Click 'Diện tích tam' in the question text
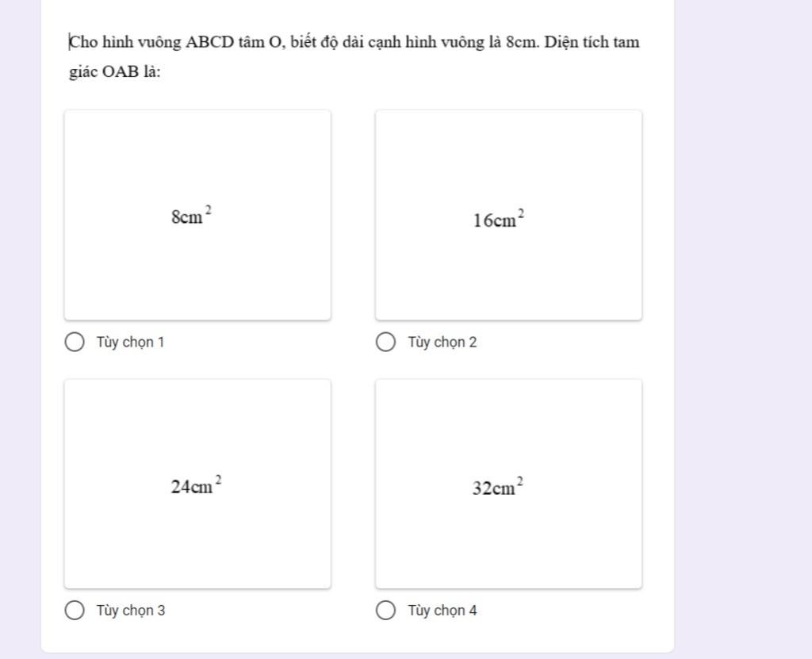 [592, 42]
